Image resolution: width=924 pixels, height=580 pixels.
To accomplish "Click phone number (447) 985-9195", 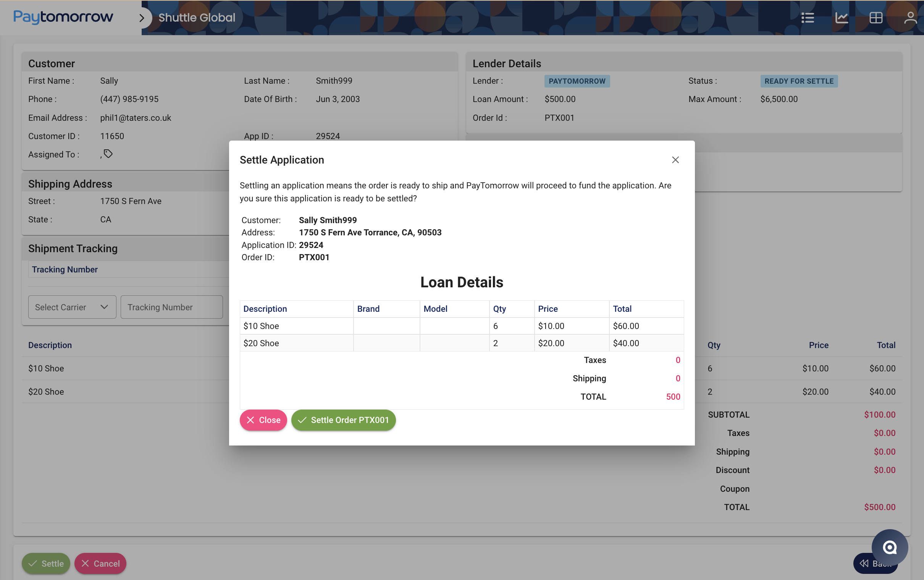I will pos(129,99).
